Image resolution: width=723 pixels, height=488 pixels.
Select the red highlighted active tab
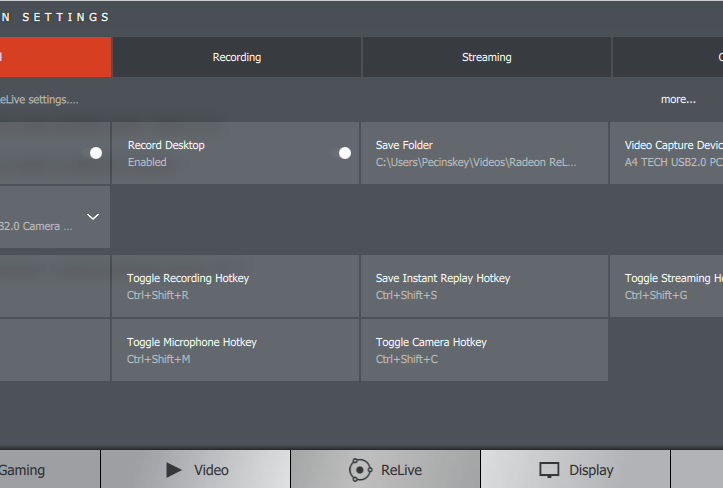click(55, 58)
